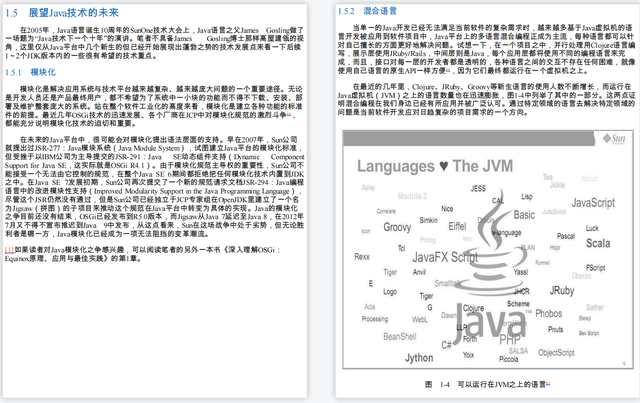Click the word "Jython" in the word cloud
This screenshot has height=403, width=640.
pyautogui.click(x=419, y=358)
